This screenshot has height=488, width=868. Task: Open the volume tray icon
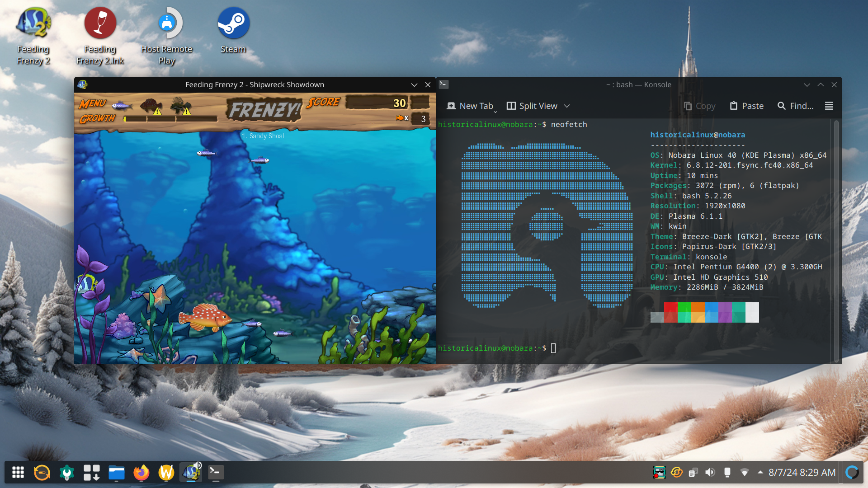[x=710, y=472]
